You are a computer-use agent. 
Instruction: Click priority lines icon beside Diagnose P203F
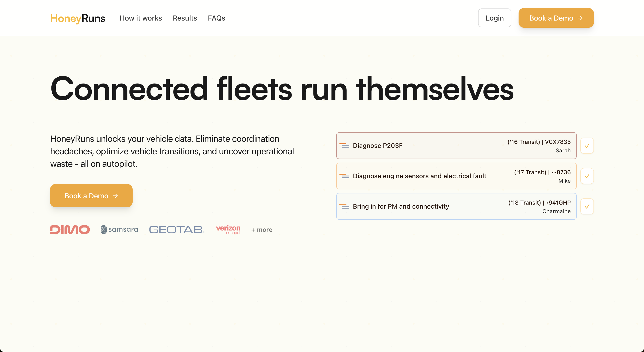(344, 146)
